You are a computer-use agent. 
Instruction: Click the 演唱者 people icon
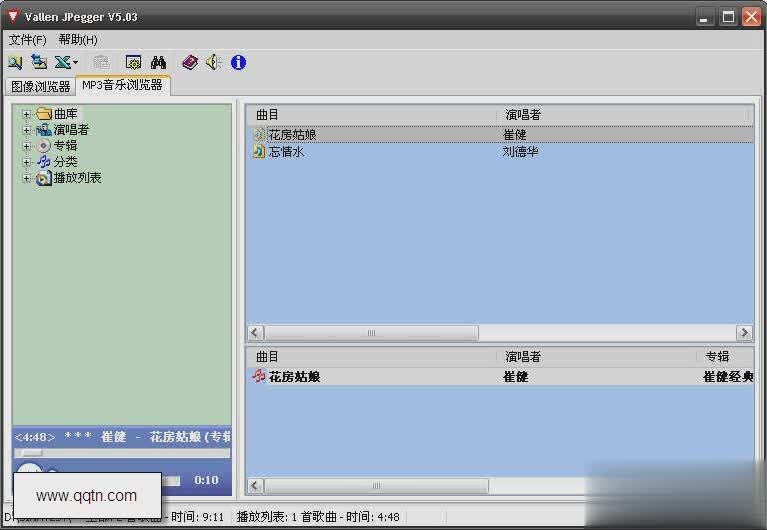tap(44, 130)
